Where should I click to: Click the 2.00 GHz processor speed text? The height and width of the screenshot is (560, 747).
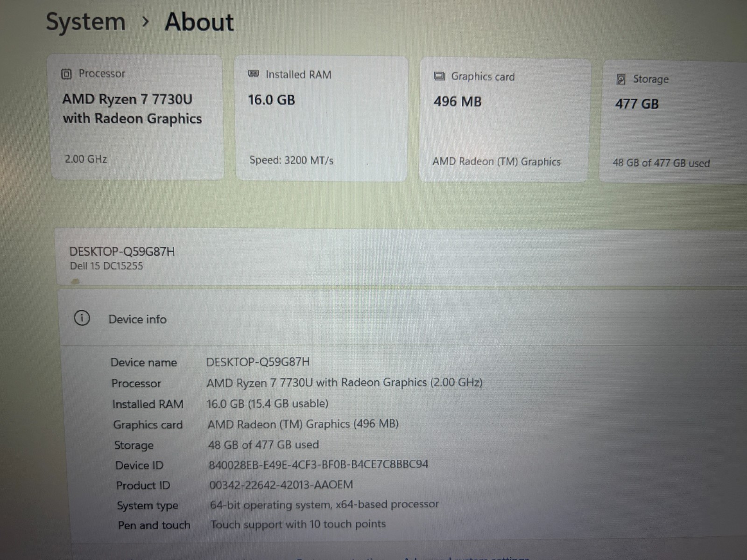click(86, 159)
